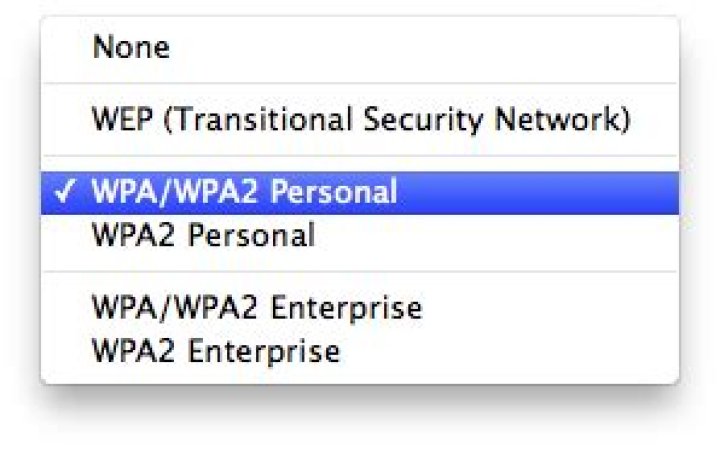720x449 pixels.
Task: Choose the Enterprise option with WPA/WPA2 prefix
Action: tap(256, 307)
